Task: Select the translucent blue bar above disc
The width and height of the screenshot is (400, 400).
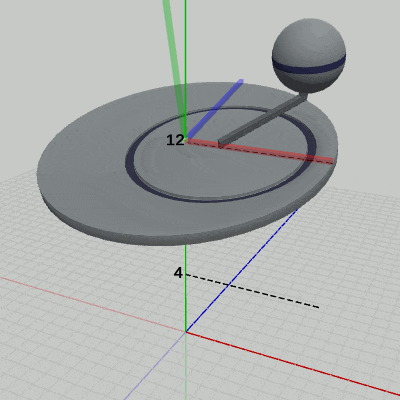Action: (x=215, y=109)
